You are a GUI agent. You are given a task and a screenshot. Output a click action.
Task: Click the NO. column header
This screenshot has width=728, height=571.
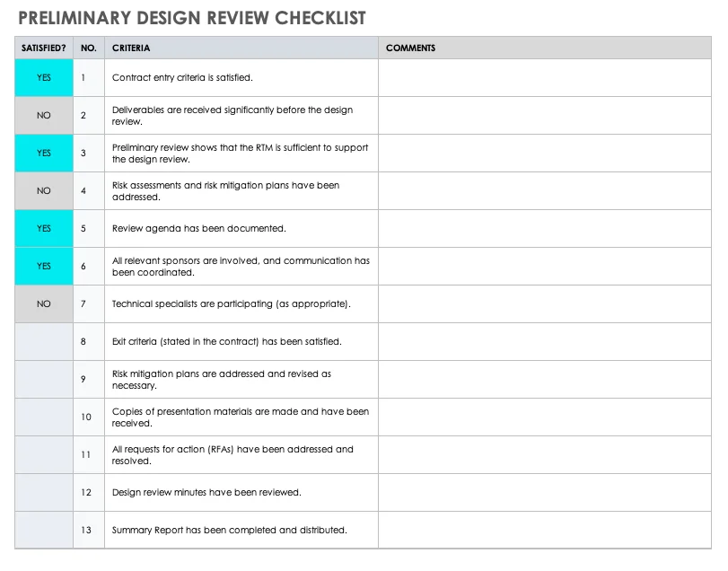pyautogui.click(x=86, y=48)
